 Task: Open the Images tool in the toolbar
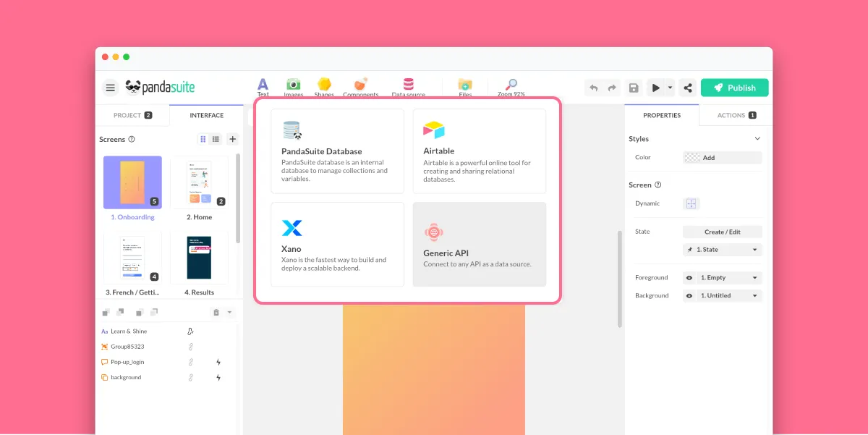(x=293, y=85)
